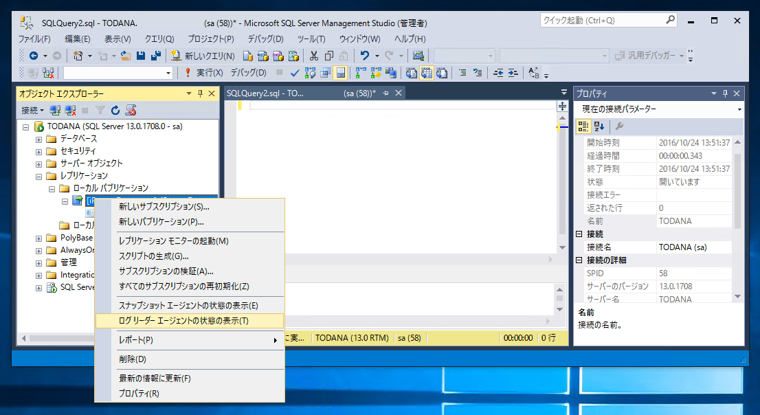Collapse the レプリケーション folder
This screenshot has width=760, height=415.
click(x=39, y=176)
